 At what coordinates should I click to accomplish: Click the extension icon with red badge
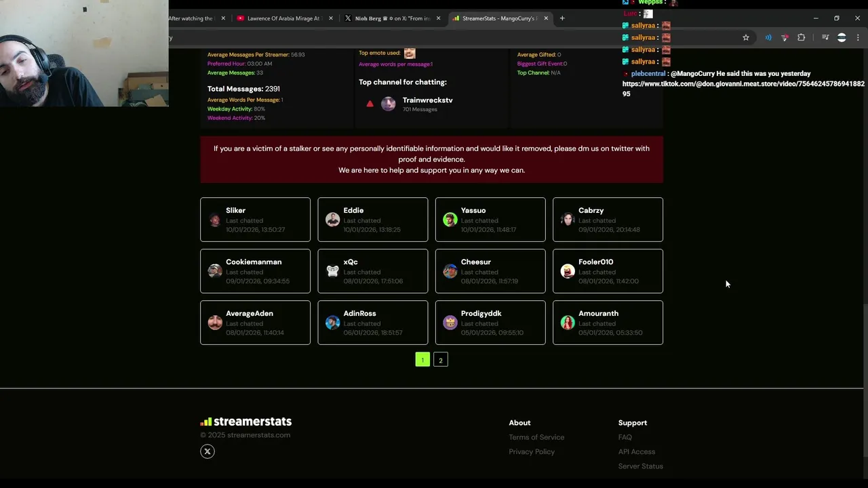pyautogui.click(x=785, y=38)
